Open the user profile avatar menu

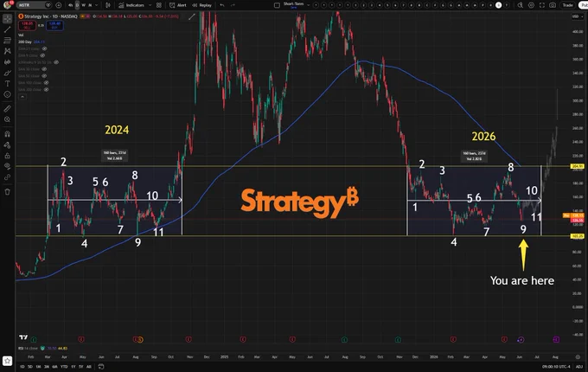(7, 5)
